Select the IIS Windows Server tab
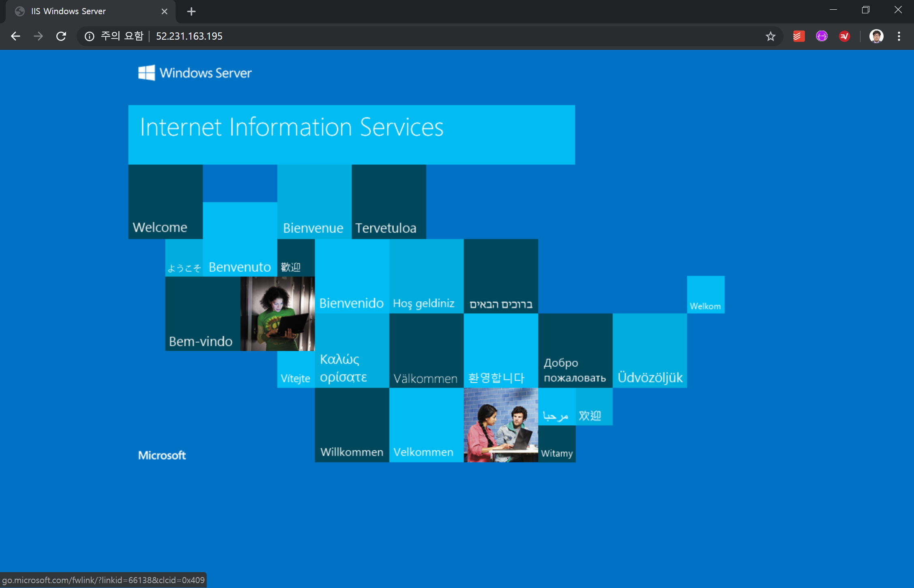Screen dimensions: 914x588 click(91, 11)
